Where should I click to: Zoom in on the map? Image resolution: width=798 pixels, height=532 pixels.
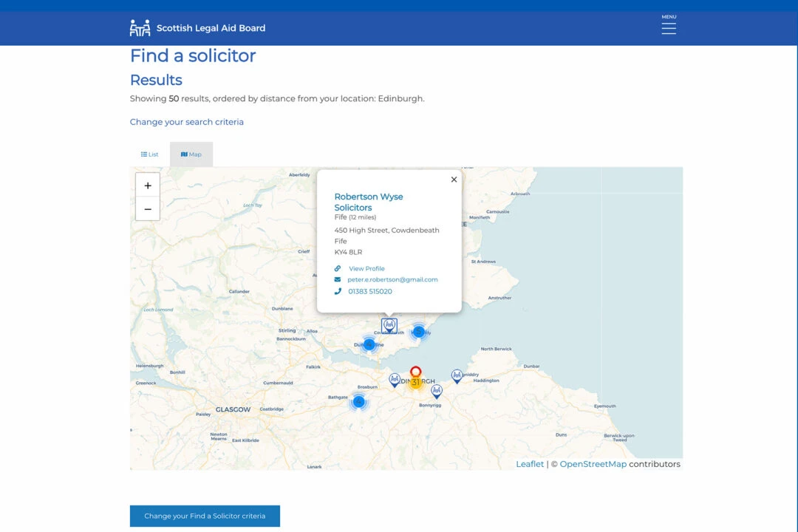[x=148, y=185]
